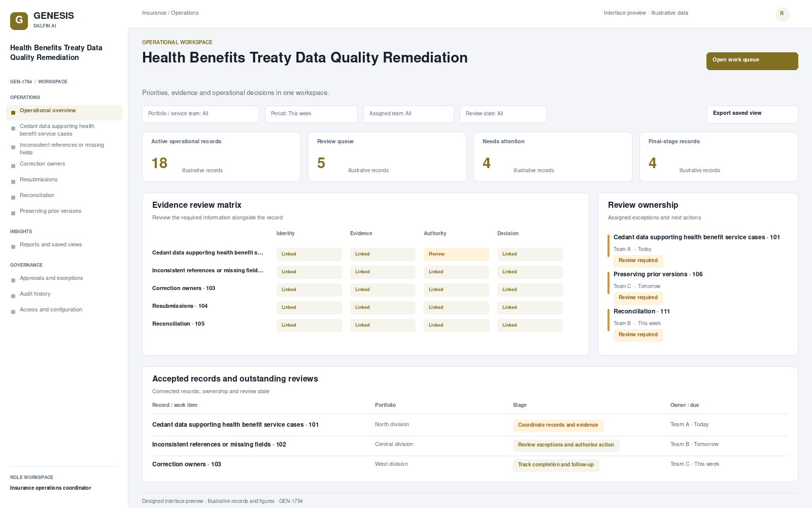
Task: Click Identity Linked chip for Correction owners · 103
Action: (309, 290)
